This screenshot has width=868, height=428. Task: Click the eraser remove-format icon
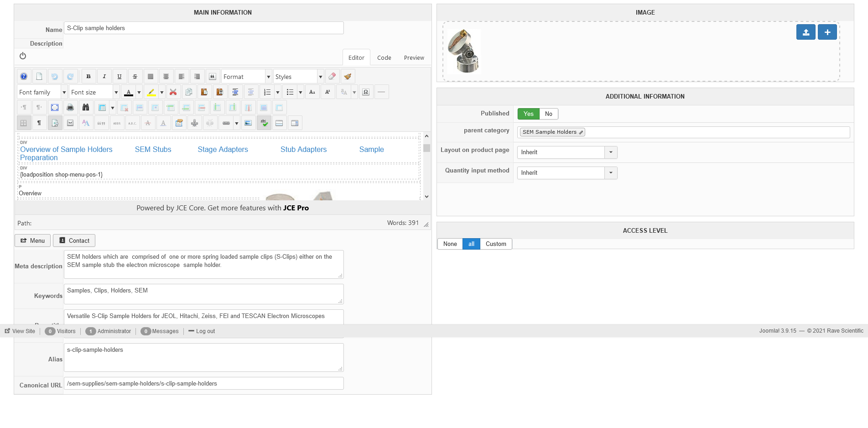332,77
